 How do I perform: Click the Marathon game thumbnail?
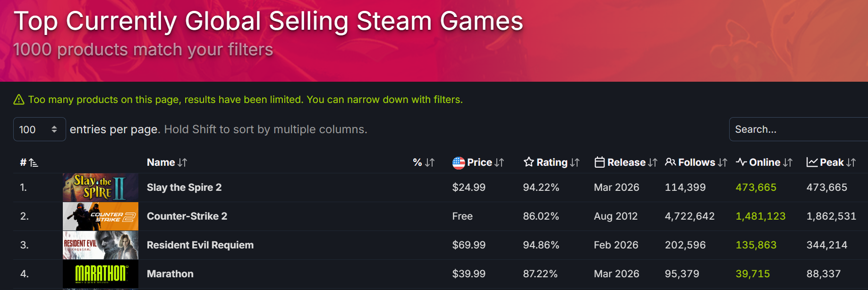pyautogui.click(x=101, y=274)
